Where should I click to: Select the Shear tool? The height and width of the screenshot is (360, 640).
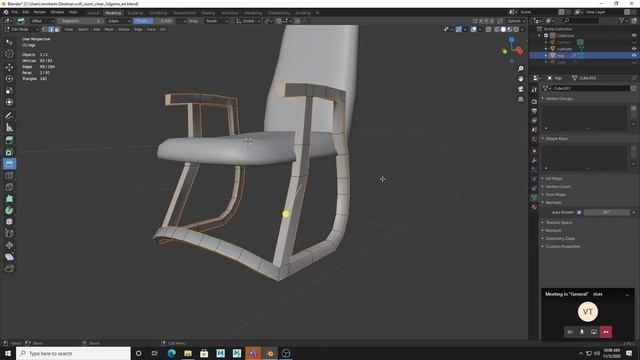(9, 257)
